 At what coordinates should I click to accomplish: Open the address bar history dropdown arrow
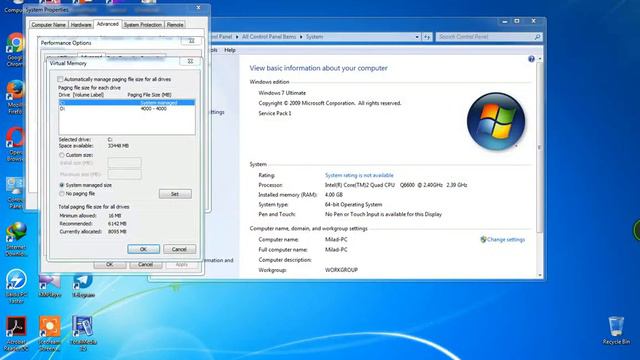click(x=417, y=37)
